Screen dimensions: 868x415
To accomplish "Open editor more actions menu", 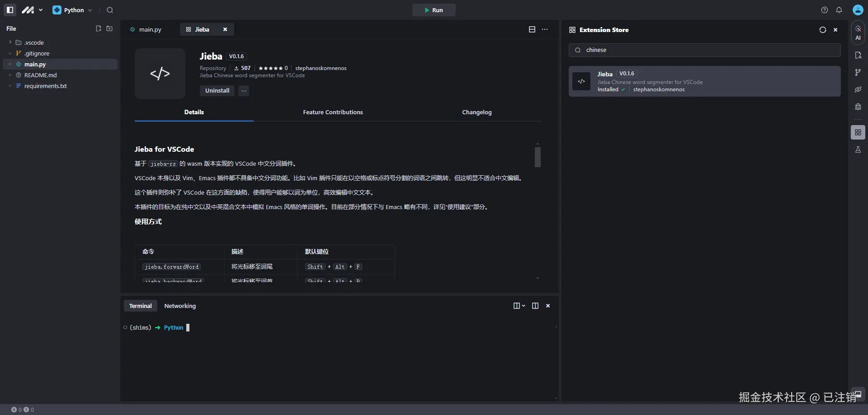I will 545,29.
